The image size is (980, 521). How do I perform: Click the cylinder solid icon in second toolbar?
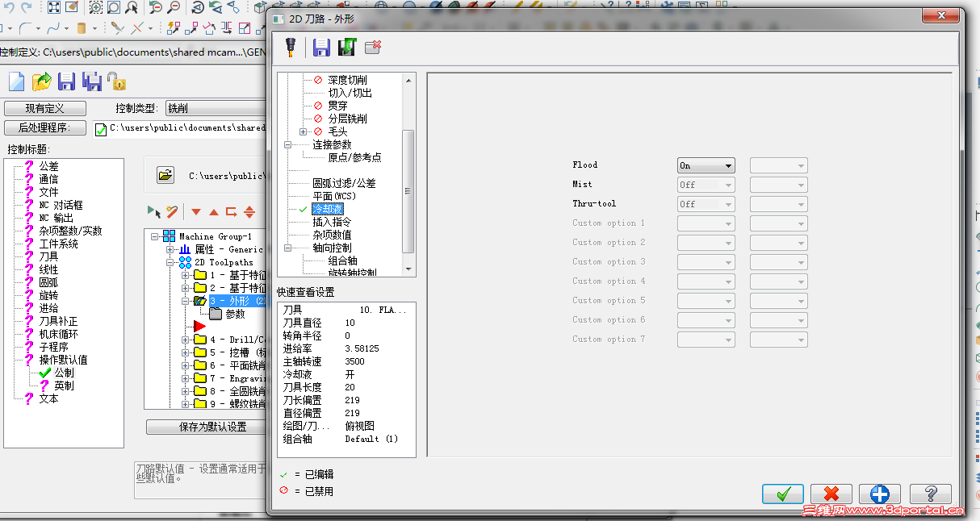click(x=82, y=28)
